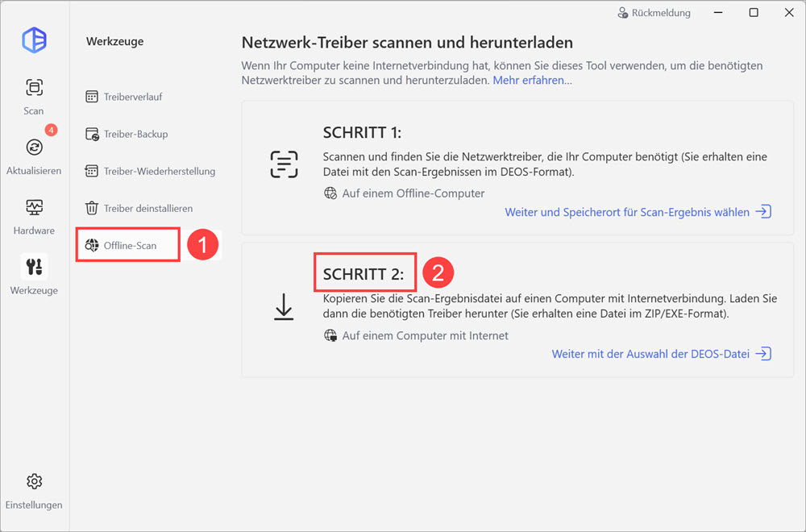Open Einstellungen gear icon
Screen dimensions: 806x532
coord(34,482)
